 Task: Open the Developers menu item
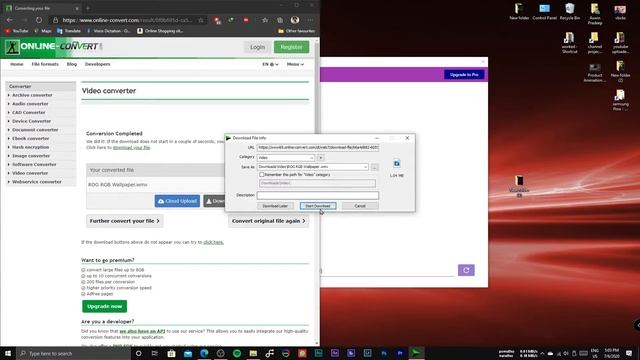click(98, 64)
